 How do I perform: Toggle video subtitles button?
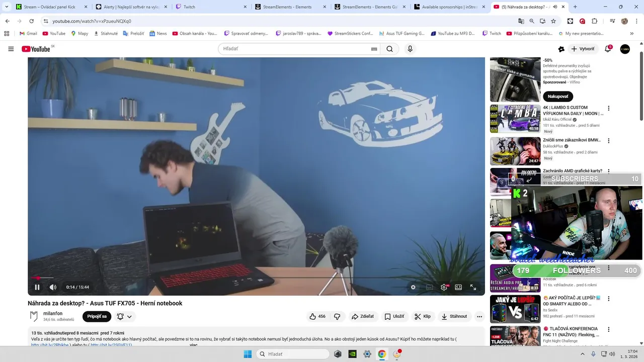[429, 287]
